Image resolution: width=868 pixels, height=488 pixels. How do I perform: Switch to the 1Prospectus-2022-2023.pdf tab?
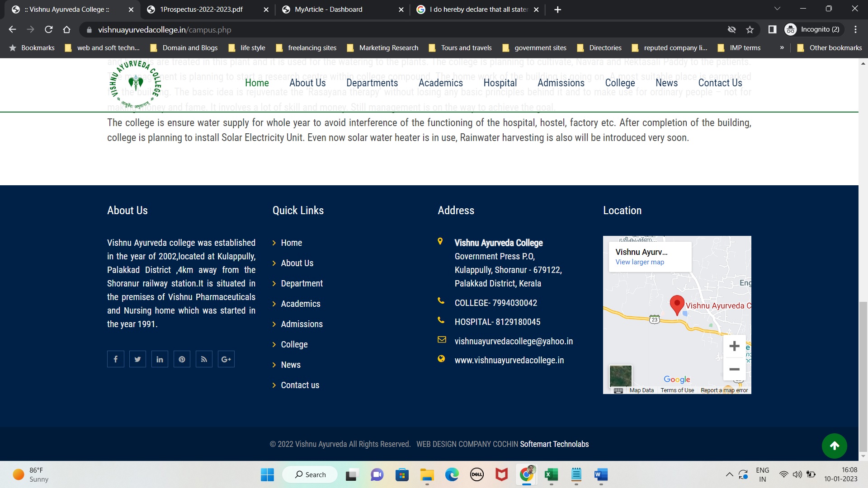(202, 9)
